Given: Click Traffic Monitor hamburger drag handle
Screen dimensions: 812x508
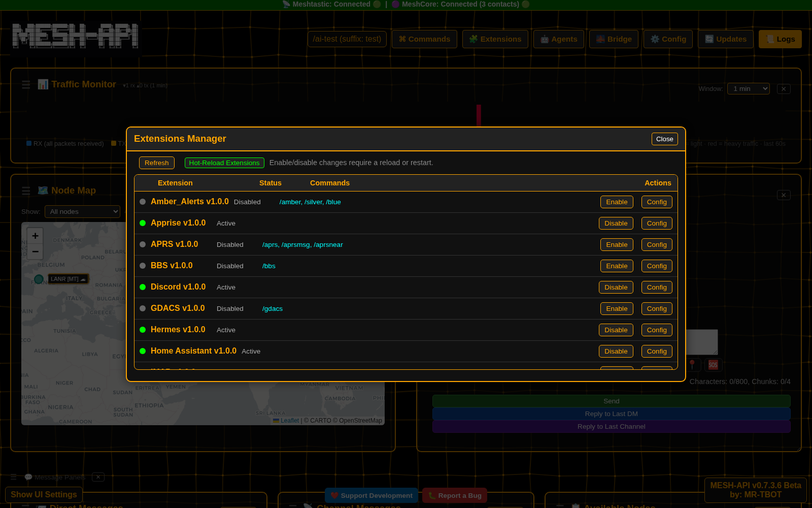Looking at the screenshot, I should (26, 84).
